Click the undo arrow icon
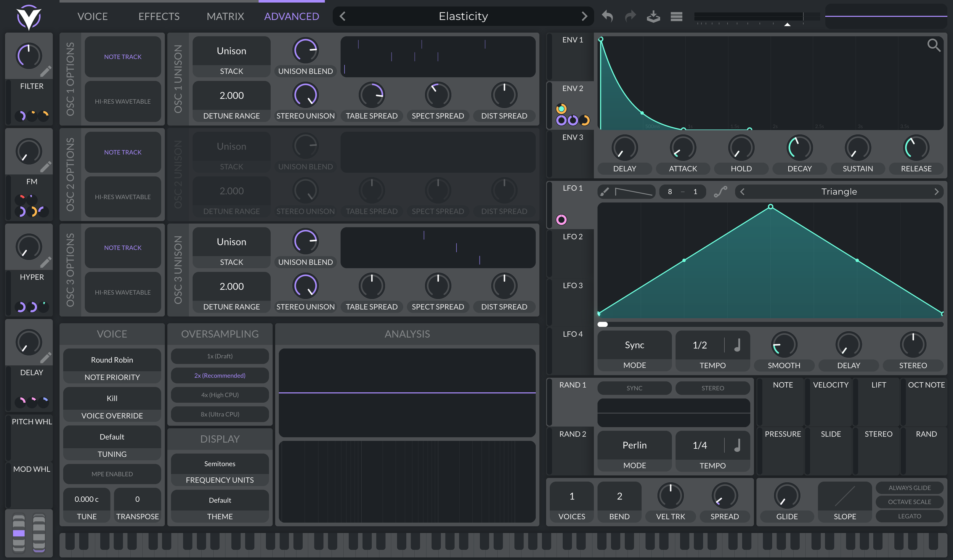953x560 pixels. point(607,16)
